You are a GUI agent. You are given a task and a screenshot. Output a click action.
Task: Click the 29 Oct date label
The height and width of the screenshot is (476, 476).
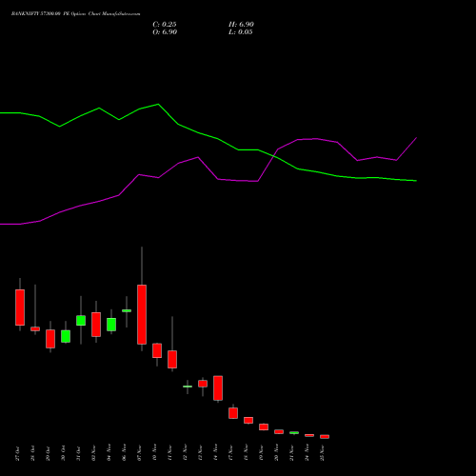point(48,453)
